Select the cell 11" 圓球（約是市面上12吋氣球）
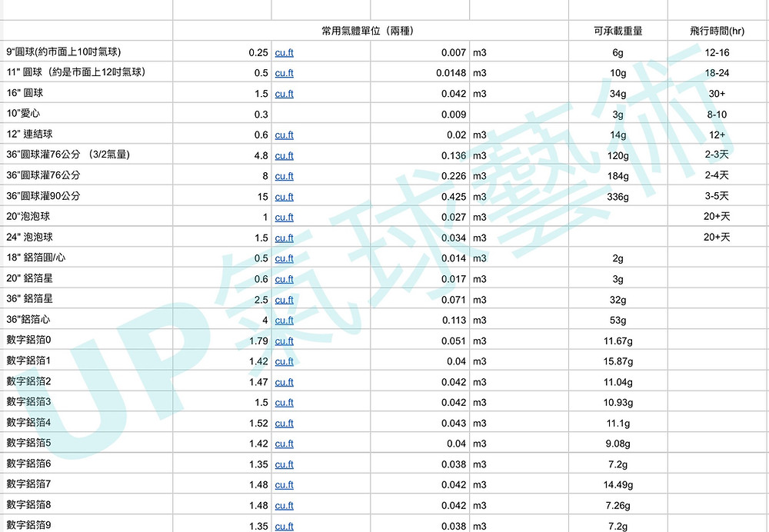The width and height of the screenshot is (769, 532). coord(86,71)
